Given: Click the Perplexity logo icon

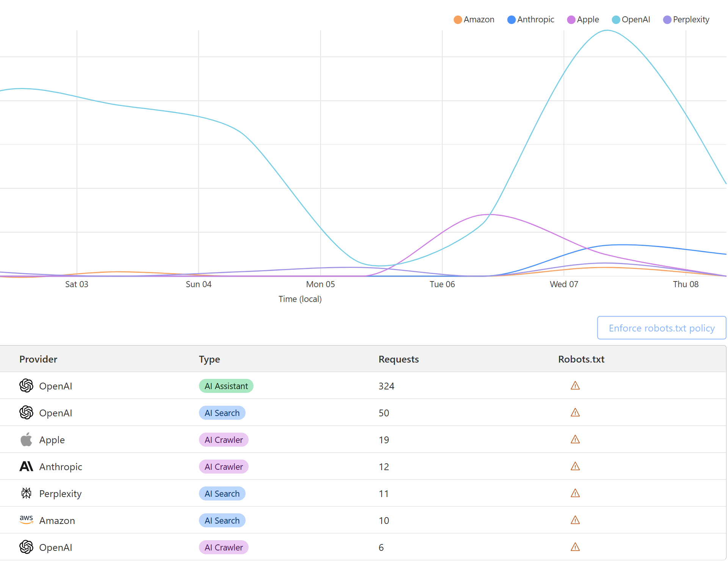Looking at the screenshot, I should pos(26,493).
